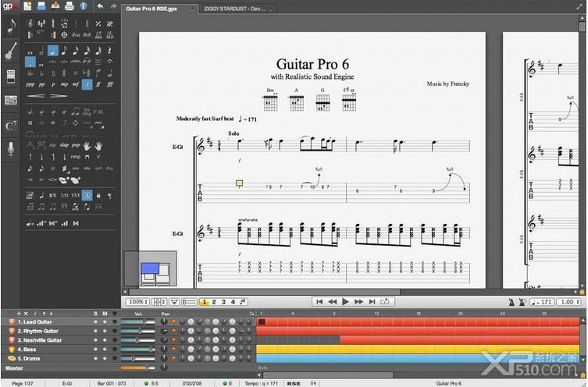Select the mf dynamic marking

76,85
